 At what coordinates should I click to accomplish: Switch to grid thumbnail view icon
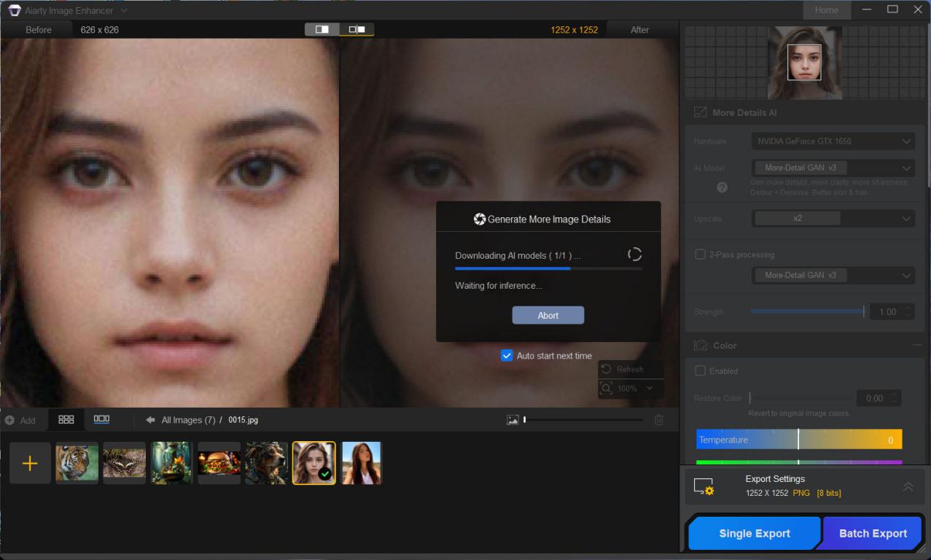(x=66, y=420)
